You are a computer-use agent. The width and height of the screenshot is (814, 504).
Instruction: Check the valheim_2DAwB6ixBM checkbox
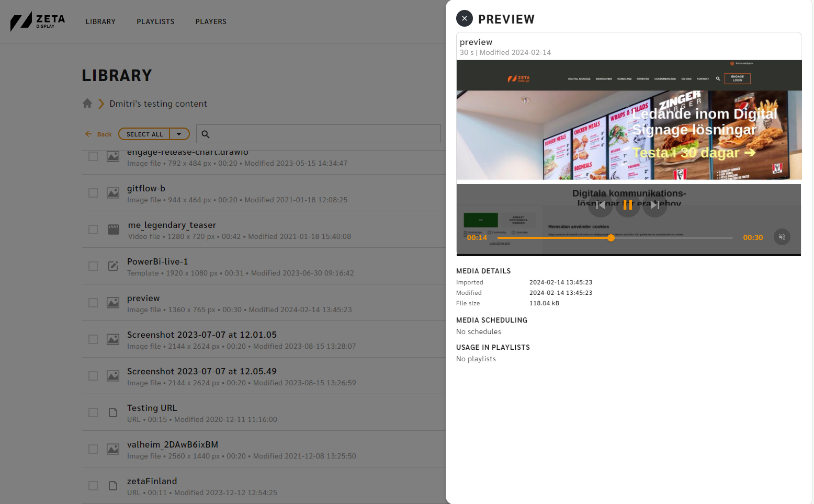[x=93, y=449]
